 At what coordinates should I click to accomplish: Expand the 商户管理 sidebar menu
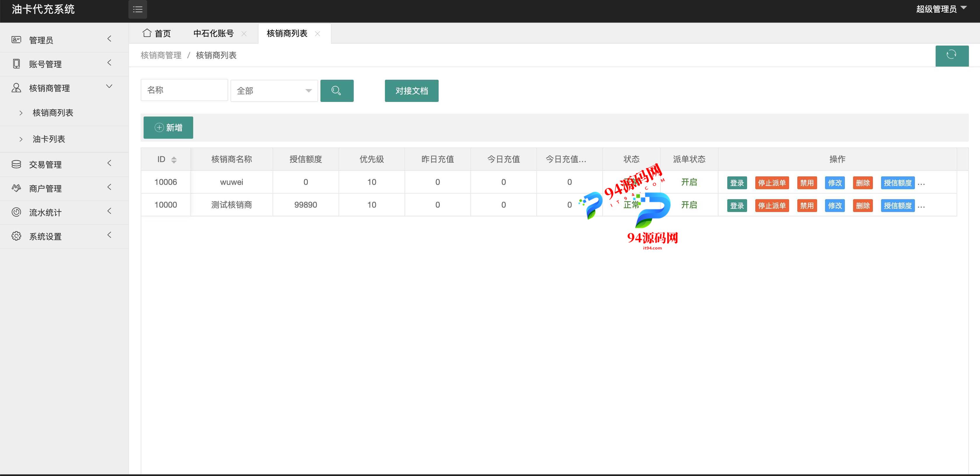[109, 187]
